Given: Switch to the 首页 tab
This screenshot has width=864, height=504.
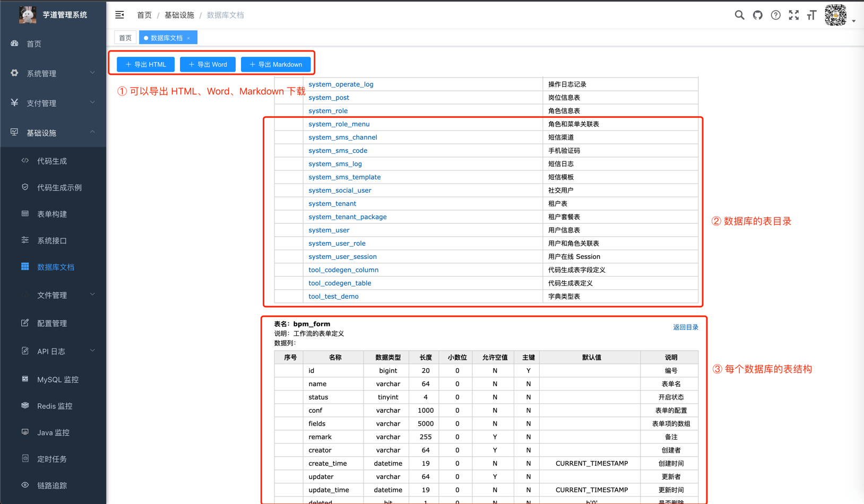Looking at the screenshot, I should [x=125, y=38].
